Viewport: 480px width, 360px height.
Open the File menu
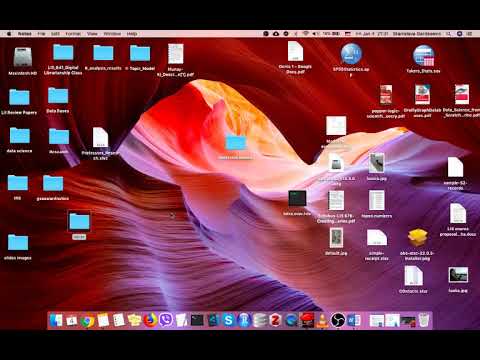coord(41,34)
